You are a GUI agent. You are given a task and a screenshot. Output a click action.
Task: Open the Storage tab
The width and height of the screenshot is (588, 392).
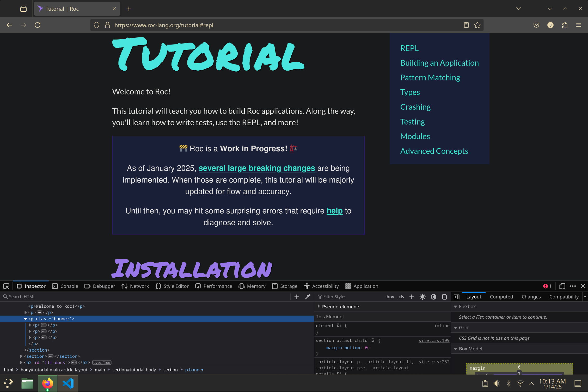285,286
